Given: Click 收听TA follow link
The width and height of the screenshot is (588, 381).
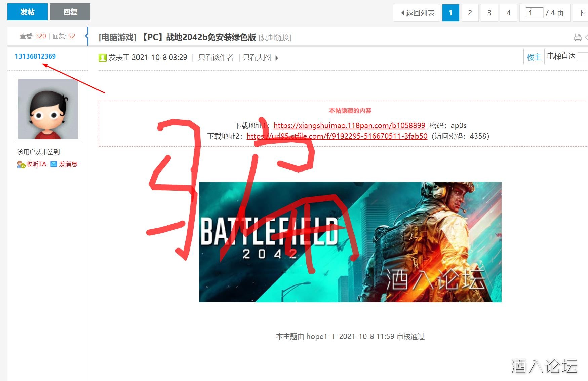Looking at the screenshot, I should coord(36,164).
